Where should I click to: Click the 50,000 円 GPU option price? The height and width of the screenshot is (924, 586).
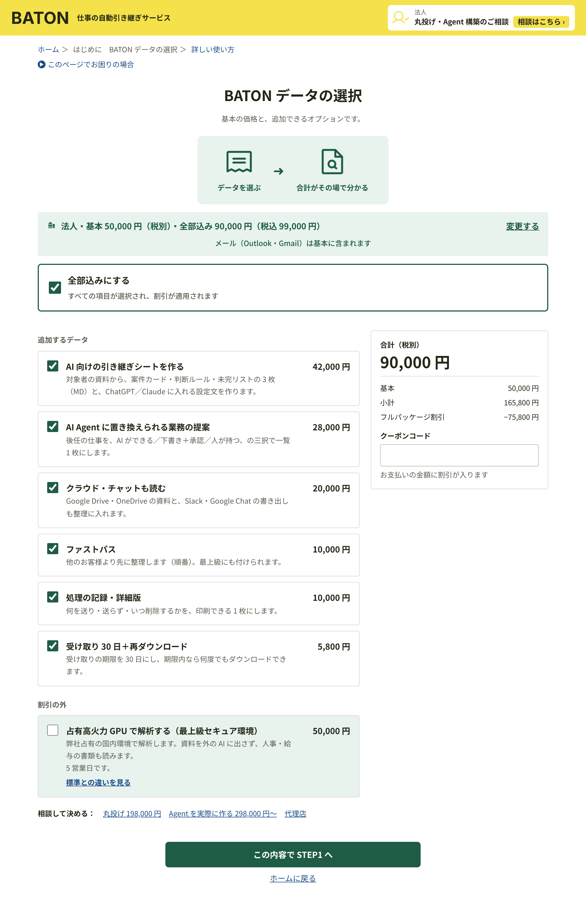tap(331, 731)
